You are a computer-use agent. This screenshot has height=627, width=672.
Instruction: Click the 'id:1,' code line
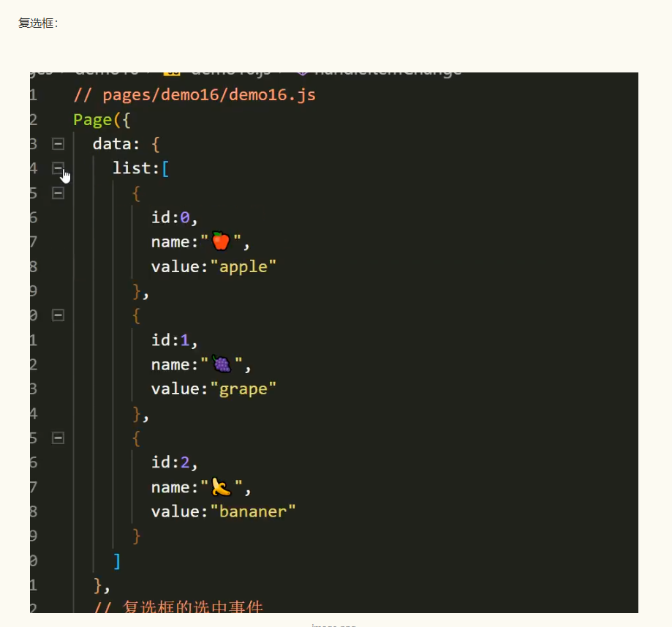[x=175, y=340]
